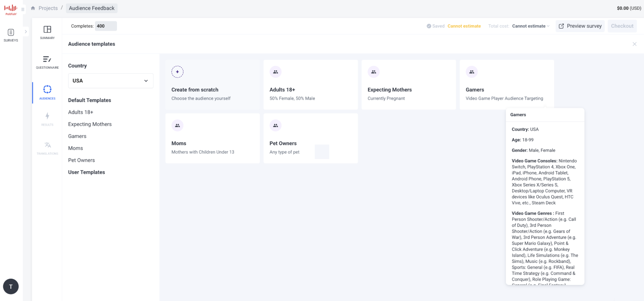This screenshot has height=301, width=644.
Task: Click the people icon on Gamers card
Action: pos(472,72)
